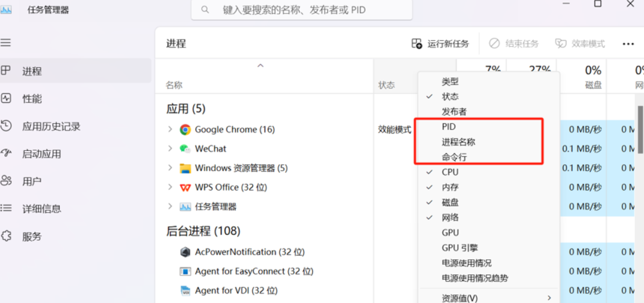Enable the GPU column option
644x303 pixels.
[489, 233]
